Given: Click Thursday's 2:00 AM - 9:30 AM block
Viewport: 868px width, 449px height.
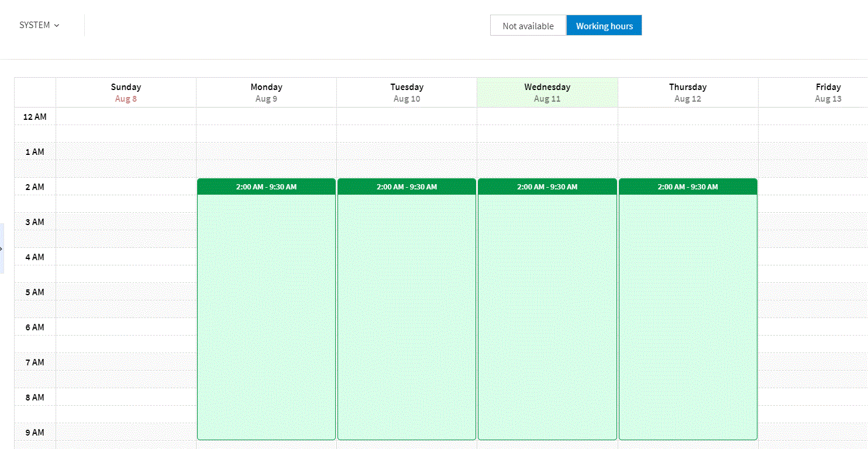Looking at the screenshot, I should pos(687,310).
